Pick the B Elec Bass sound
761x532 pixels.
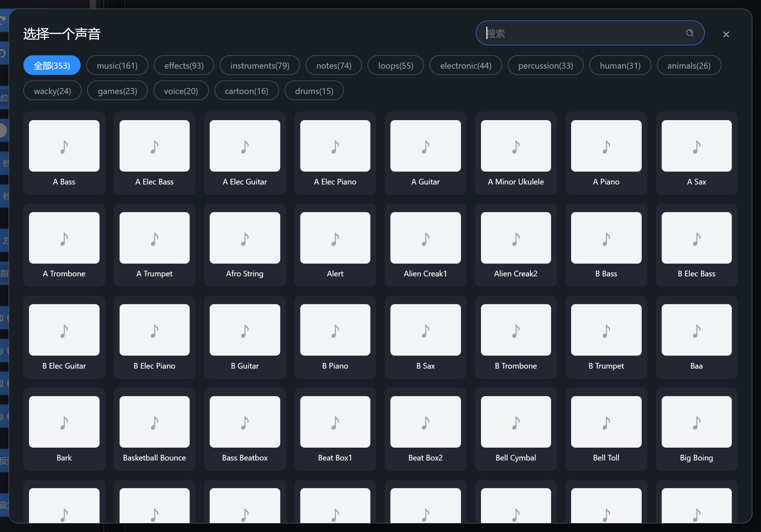tap(697, 245)
